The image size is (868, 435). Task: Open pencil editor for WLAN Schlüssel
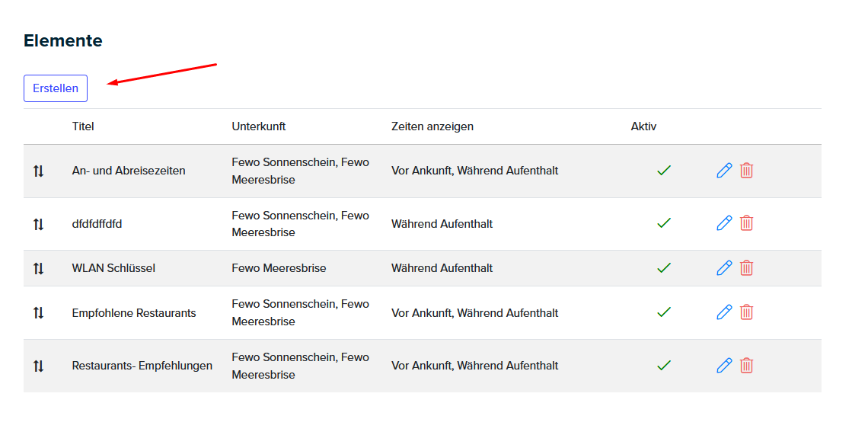tap(724, 268)
